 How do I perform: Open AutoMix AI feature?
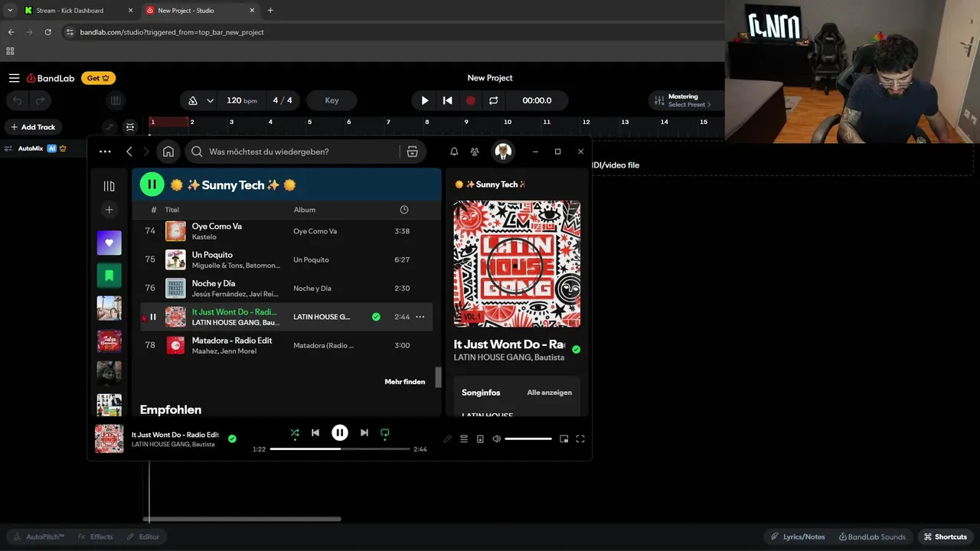(x=36, y=148)
